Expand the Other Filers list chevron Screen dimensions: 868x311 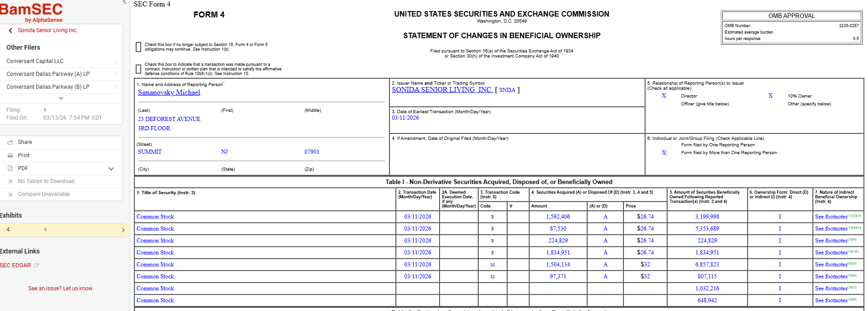[x=61, y=98]
